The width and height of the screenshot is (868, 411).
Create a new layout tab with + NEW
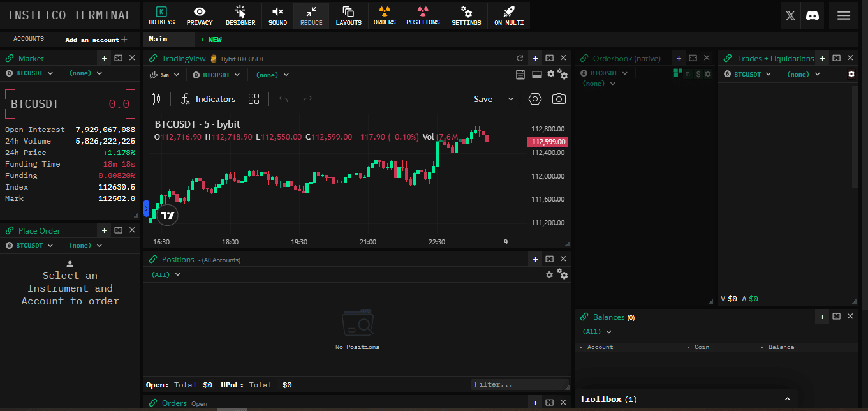point(210,40)
